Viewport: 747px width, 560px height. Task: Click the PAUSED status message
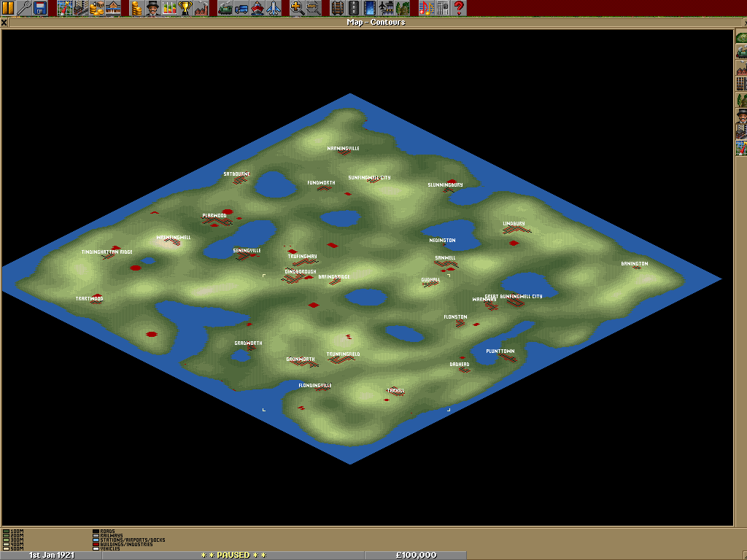(x=233, y=555)
